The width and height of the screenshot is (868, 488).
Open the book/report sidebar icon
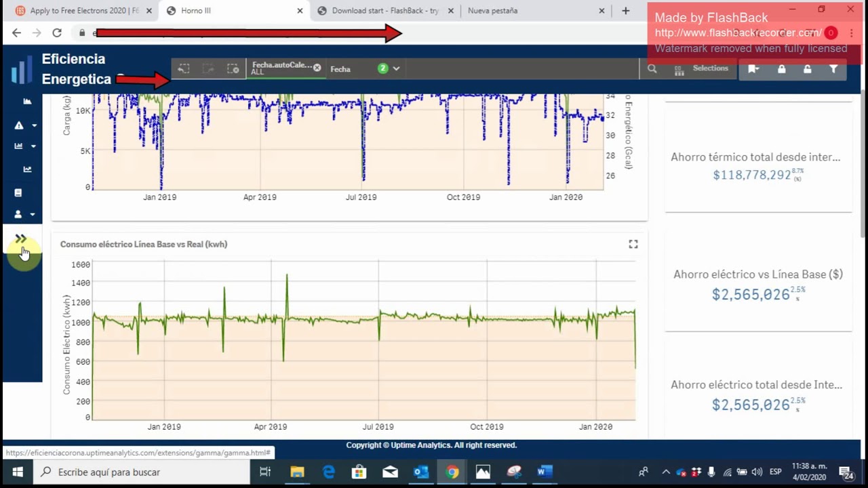tap(18, 192)
